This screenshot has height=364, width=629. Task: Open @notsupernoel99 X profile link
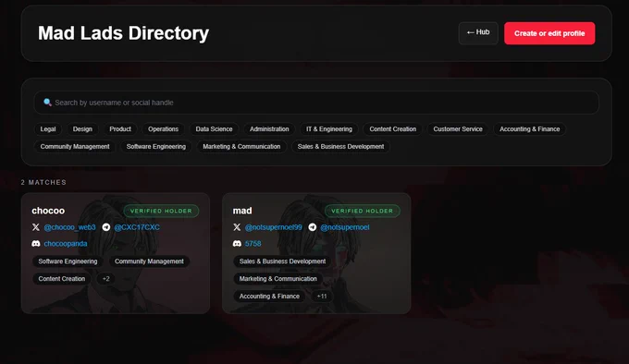pyautogui.click(x=273, y=227)
